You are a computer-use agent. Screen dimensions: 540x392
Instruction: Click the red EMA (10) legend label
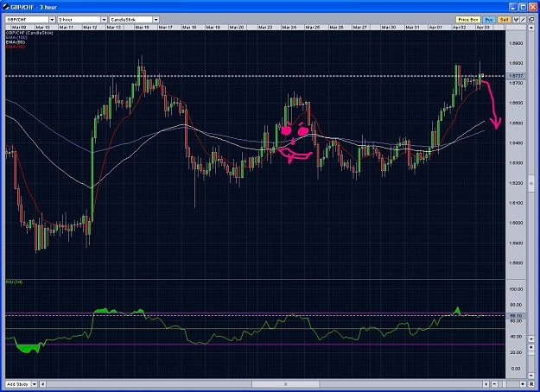pyautogui.click(x=16, y=47)
